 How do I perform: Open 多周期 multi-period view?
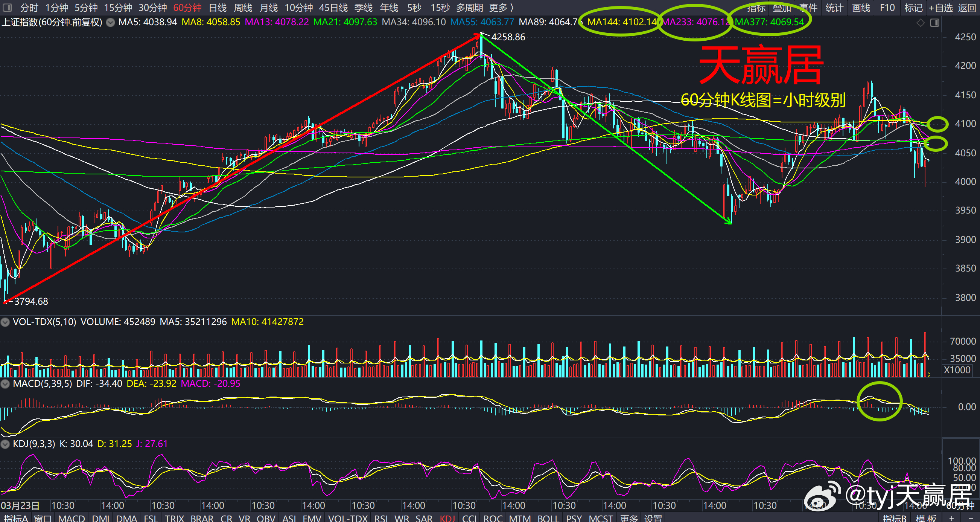[469, 8]
